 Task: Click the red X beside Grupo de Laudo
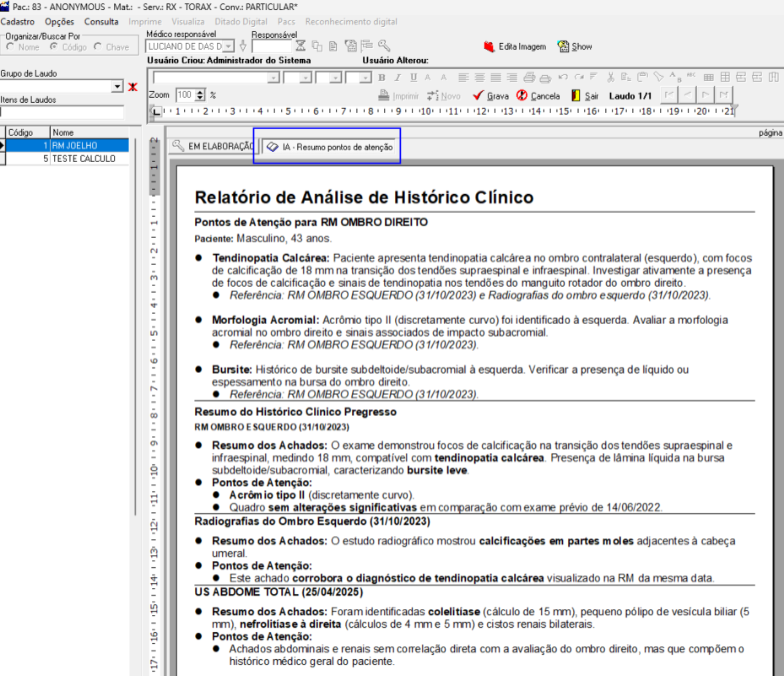(x=132, y=87)
